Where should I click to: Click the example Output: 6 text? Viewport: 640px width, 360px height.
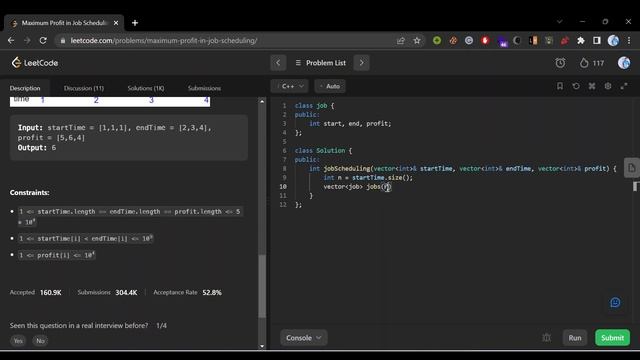[37, 148]
